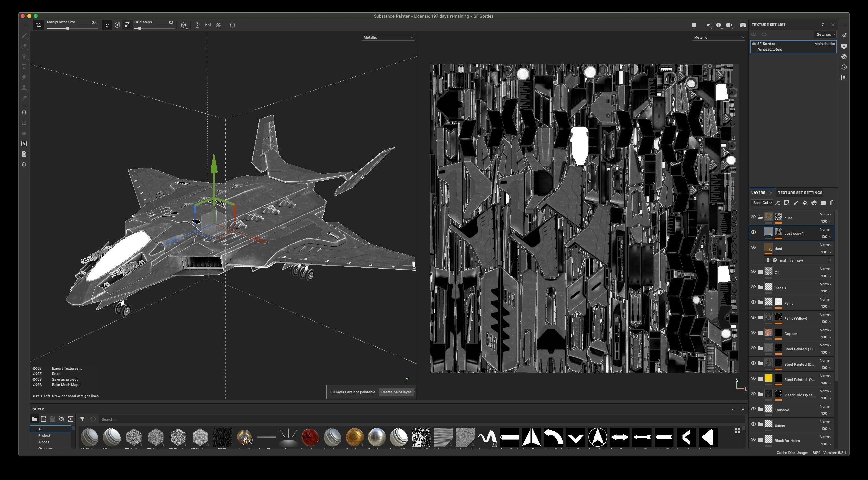
Task: Toggle visibility of SF Sordes texture set
Action: point(754,44)
